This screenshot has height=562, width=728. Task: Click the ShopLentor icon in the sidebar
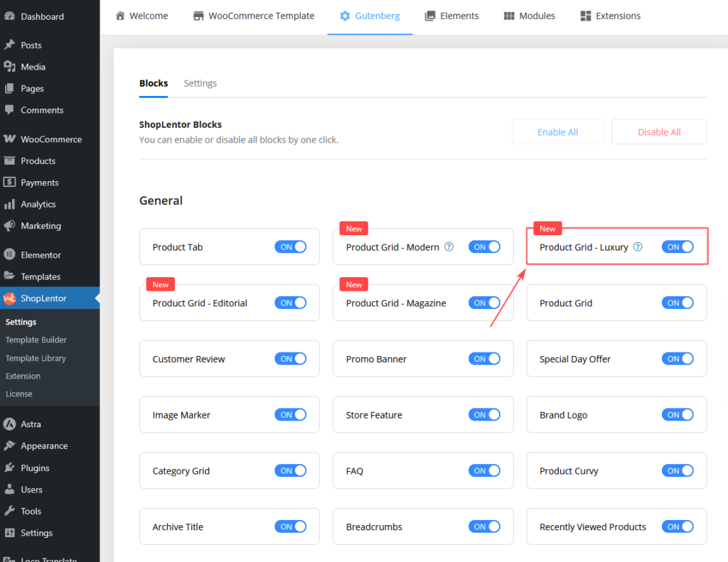tap(9, 298)
